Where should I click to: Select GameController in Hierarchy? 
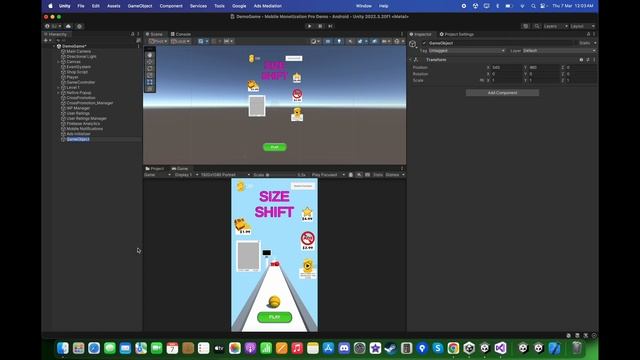tap(80, 82)
